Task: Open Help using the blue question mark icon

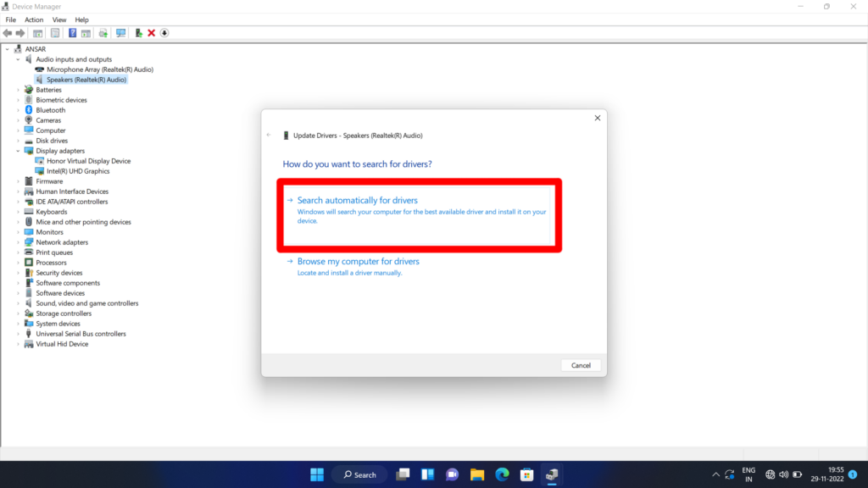Action: [73, 32]
